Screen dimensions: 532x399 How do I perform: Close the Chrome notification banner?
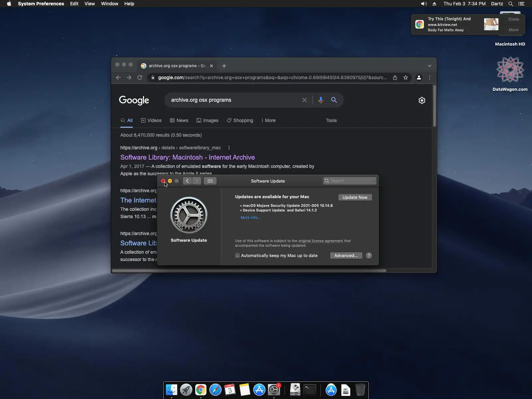(513, 19)
